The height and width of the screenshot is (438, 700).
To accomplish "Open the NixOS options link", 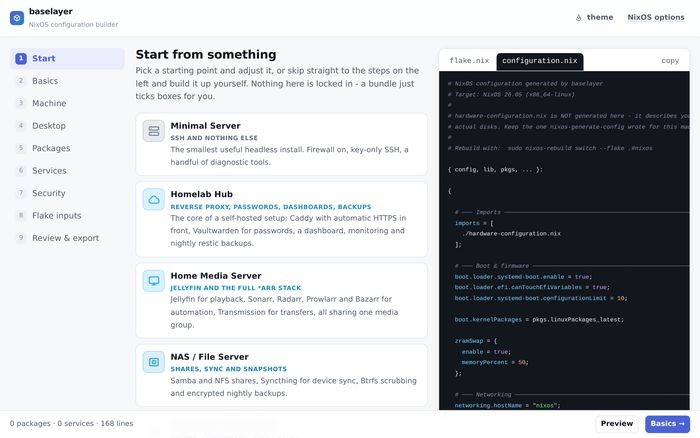I will [656, 17].
